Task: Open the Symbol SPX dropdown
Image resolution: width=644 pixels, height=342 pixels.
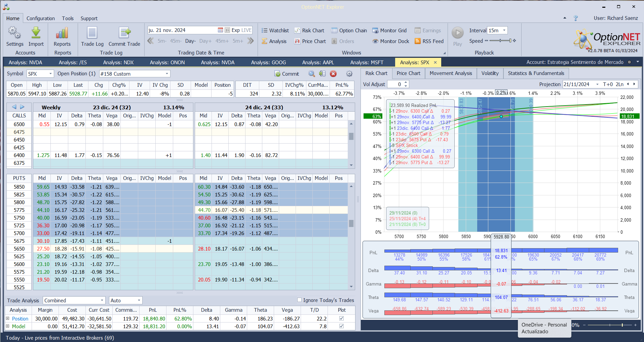Action: point(50,74)
